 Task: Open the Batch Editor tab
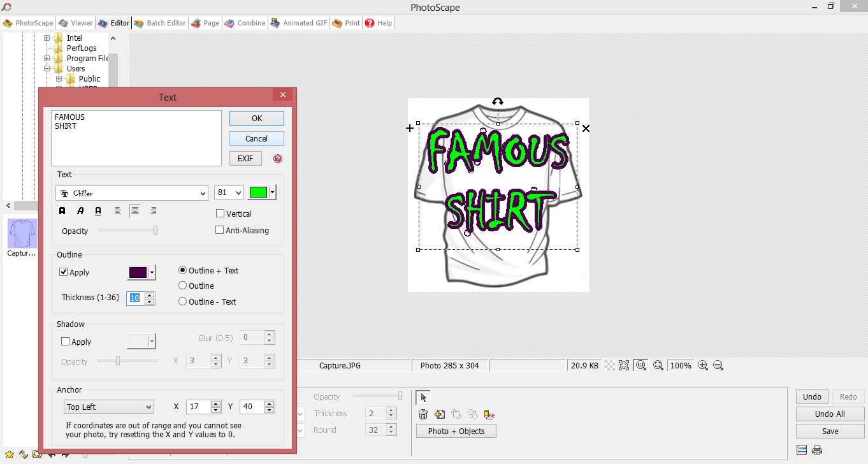coord(160,23)
